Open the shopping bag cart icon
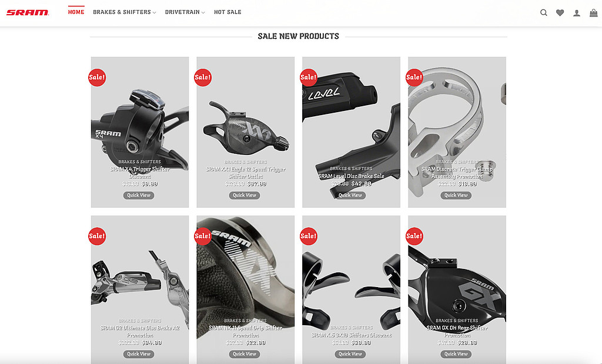 tap(594, 13)
